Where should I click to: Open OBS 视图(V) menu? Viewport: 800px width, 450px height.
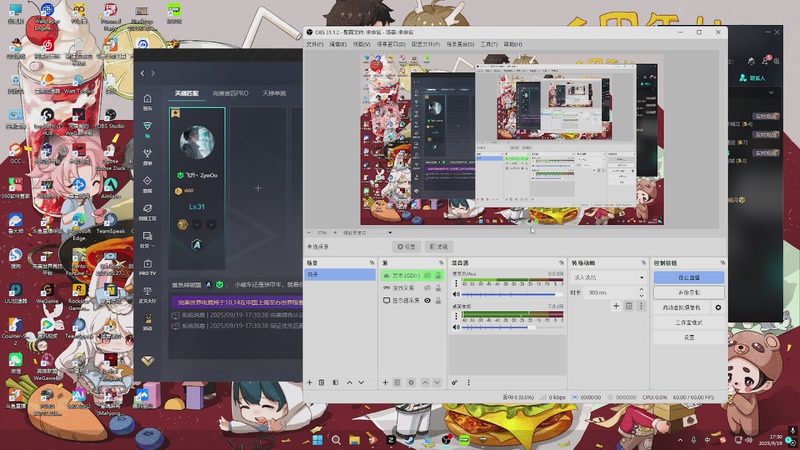[361, 44]
